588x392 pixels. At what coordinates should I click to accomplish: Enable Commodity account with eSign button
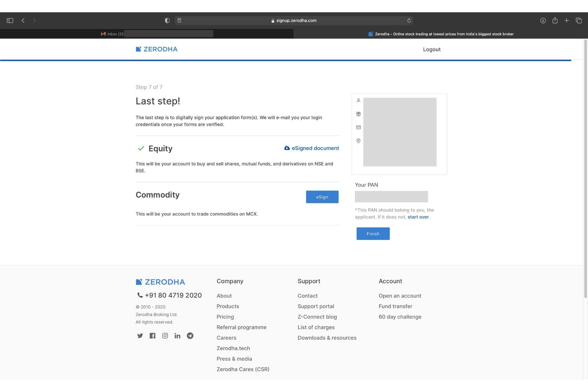pos(322,196)
